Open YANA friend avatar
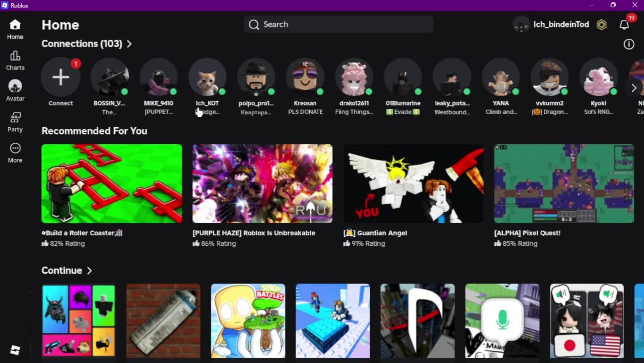Screen dimensions: 644x363 [501, 77]
